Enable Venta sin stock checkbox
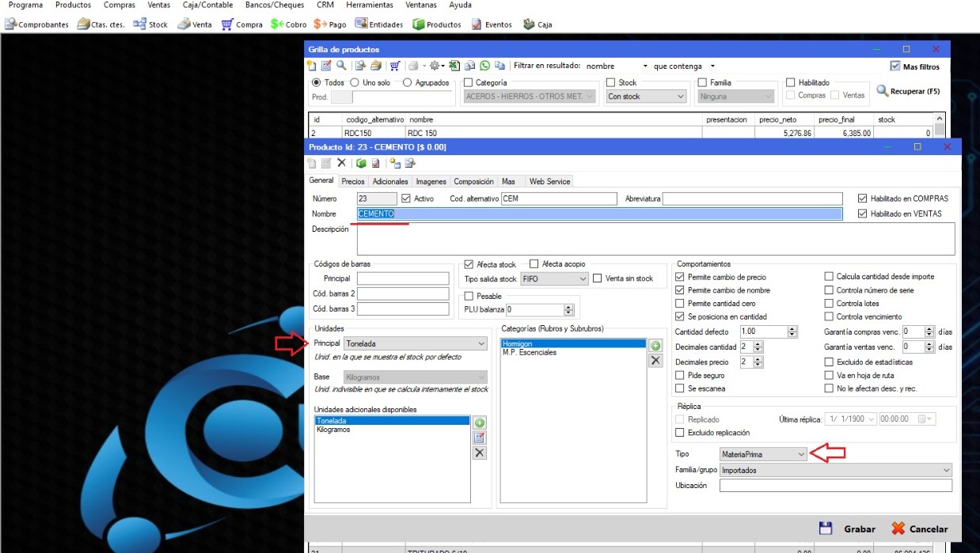This screenshot has height=553, width=980. [x=598, y=278]
